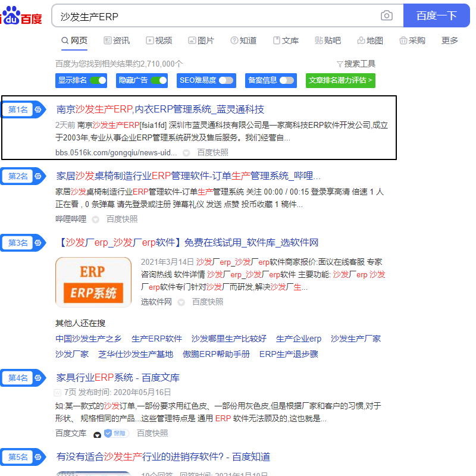Click the 文章排名潜力评估 green button
This screenshot has width=476, height=476.
340,80
